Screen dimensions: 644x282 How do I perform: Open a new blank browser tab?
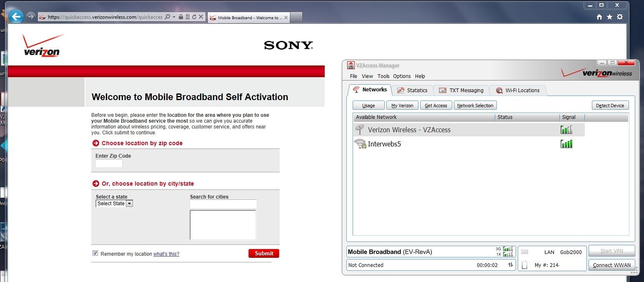(x=296, y=18)
